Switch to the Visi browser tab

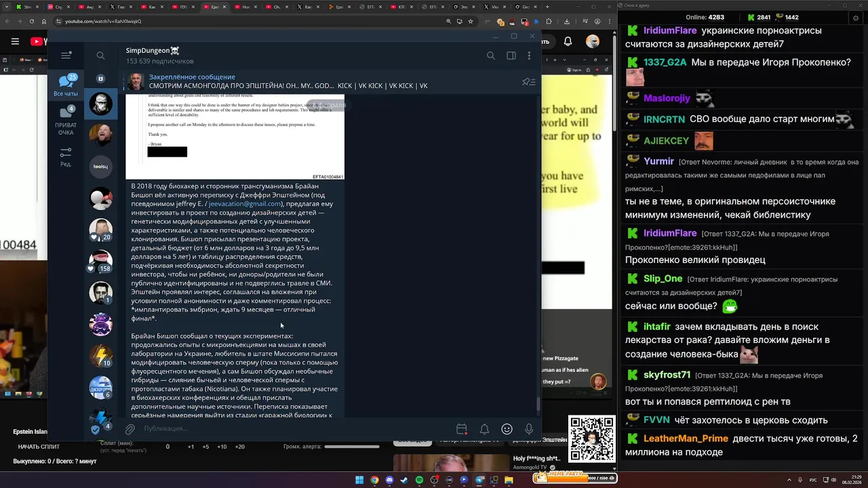(497, 7)
